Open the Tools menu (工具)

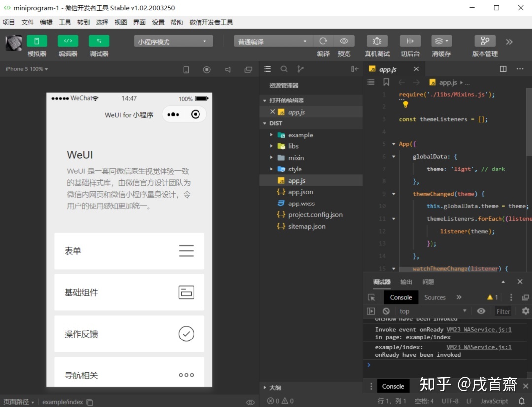click(65, 22)
